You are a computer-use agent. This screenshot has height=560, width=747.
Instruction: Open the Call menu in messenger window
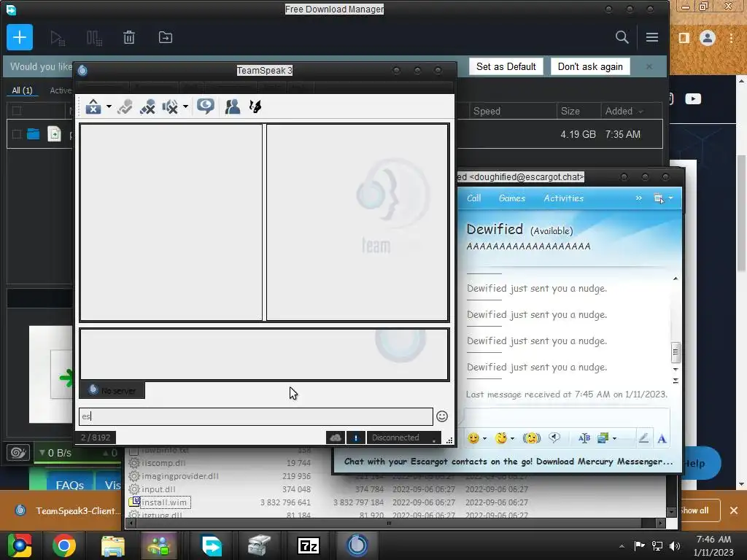[473, 198]
